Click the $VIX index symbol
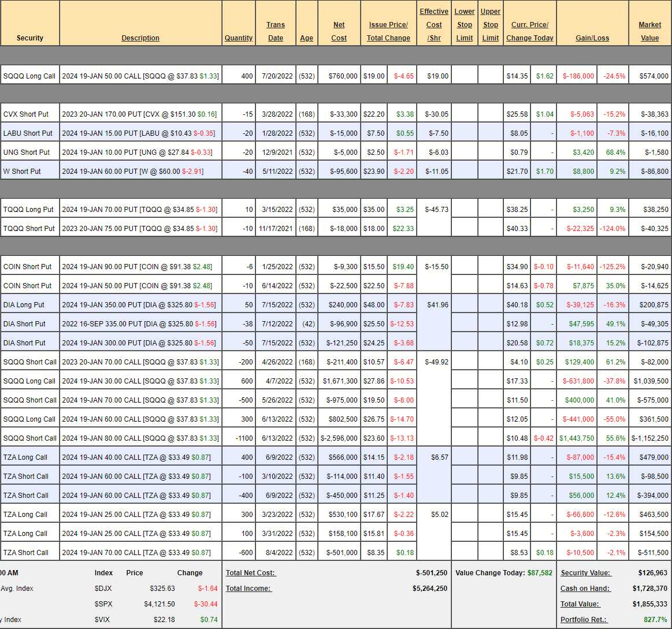This screenshot has width=672, height=629. [x=103, y=620]
